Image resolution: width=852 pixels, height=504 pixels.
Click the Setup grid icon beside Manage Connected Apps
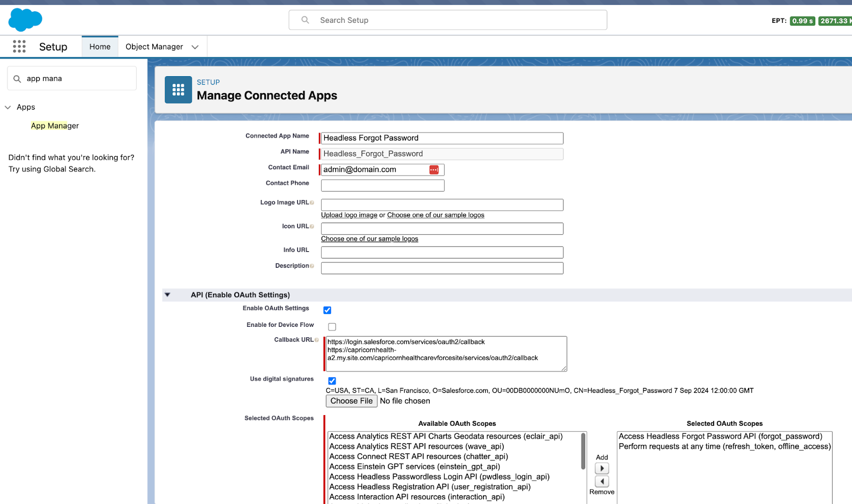pyautogui.click(x=178, y=89)
